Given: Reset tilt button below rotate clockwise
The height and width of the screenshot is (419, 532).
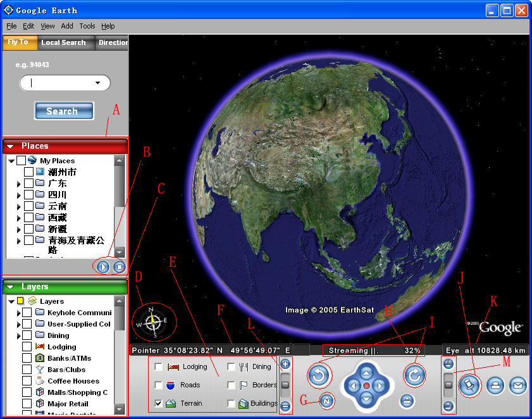Looking at the screenshot, I should pyautogui.click(x=407, y=401).
